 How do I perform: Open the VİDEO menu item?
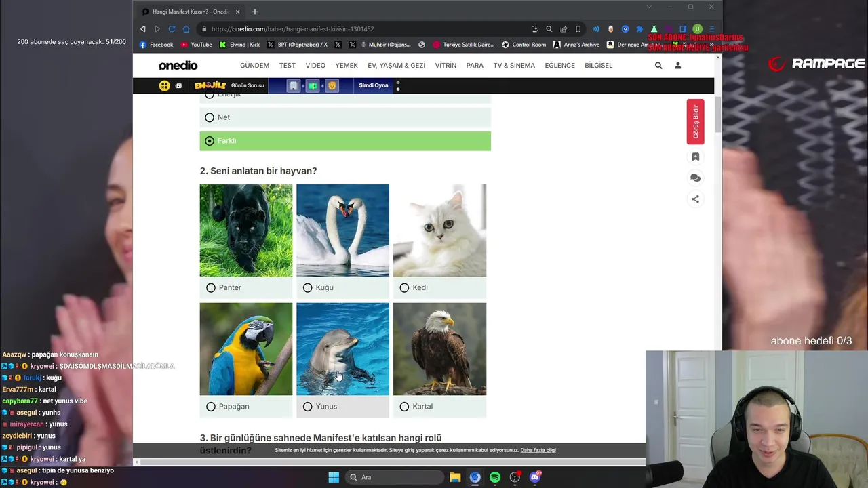pos(315,66)
